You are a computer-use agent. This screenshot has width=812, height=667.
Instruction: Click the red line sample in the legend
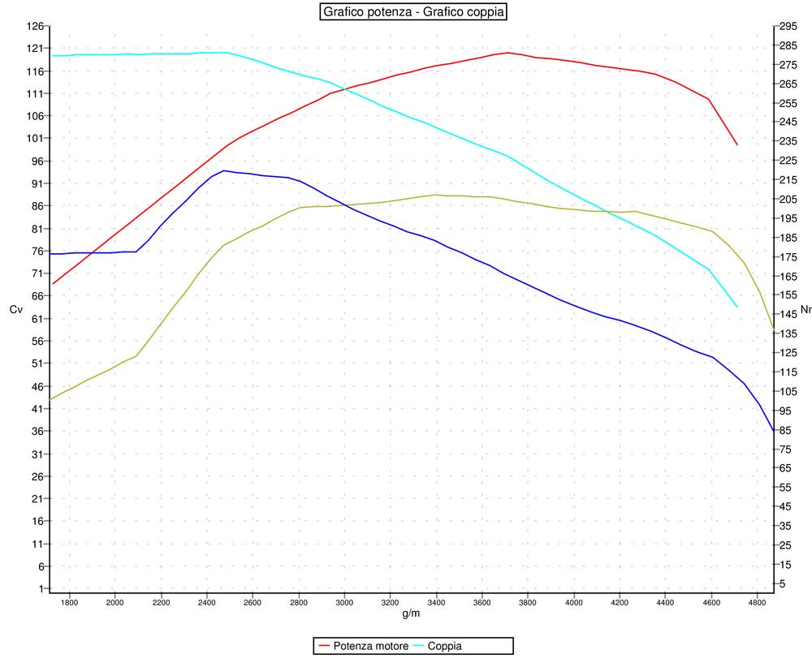[323, 646]
